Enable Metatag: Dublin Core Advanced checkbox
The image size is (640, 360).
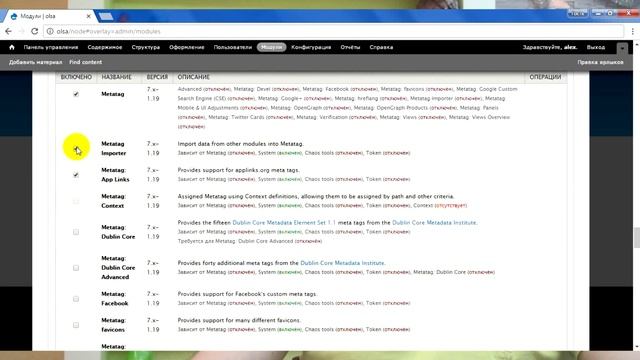[x=76, y=268]
